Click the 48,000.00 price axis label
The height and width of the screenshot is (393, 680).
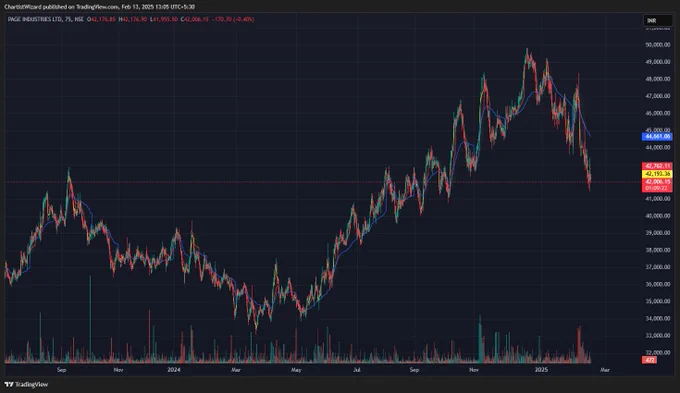658,79
